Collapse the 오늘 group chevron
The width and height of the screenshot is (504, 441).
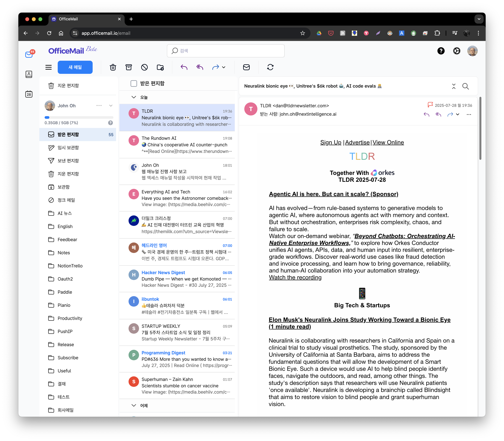[134, 97]
